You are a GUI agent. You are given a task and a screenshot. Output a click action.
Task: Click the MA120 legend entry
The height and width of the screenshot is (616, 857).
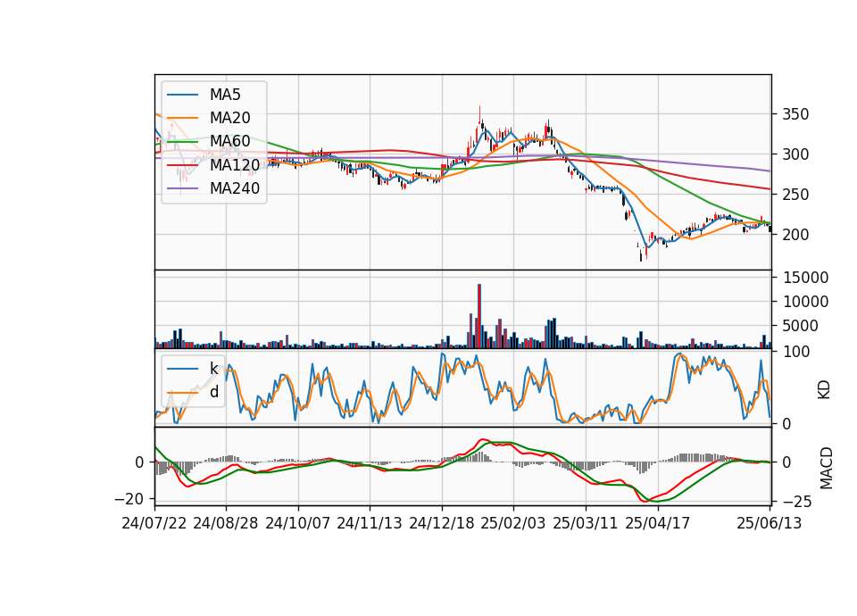(x=213, y=164)
